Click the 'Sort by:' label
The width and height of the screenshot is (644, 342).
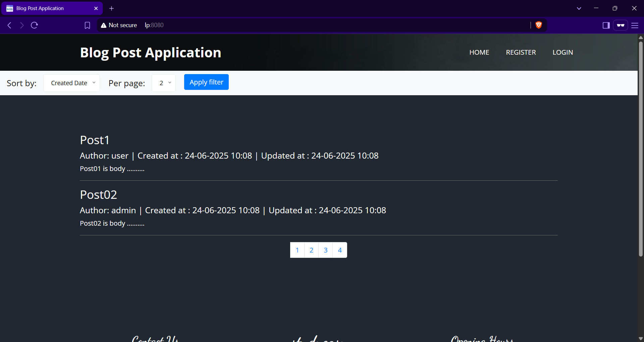21,83
